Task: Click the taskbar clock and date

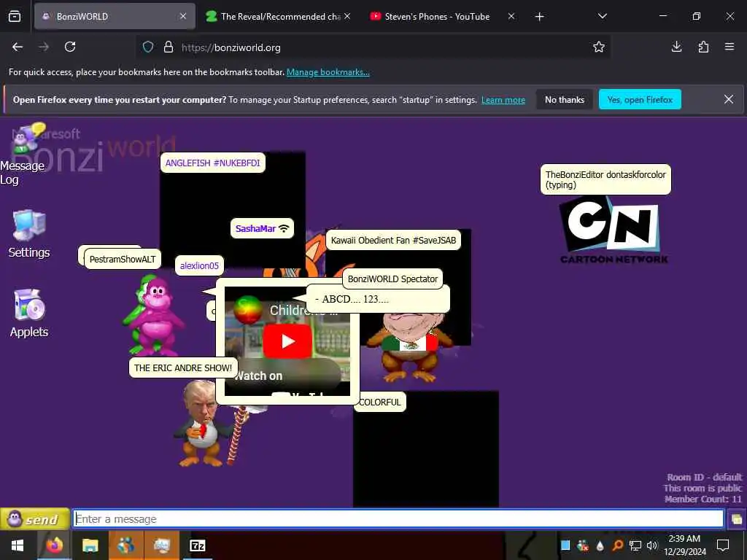Action: [684, 545]
